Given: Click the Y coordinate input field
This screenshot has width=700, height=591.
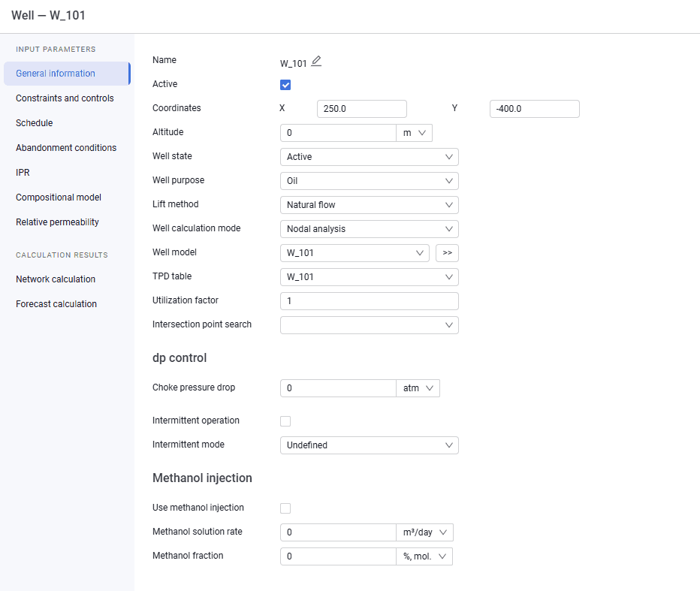Looking at the screenshot, I should [x=534, y=109].
